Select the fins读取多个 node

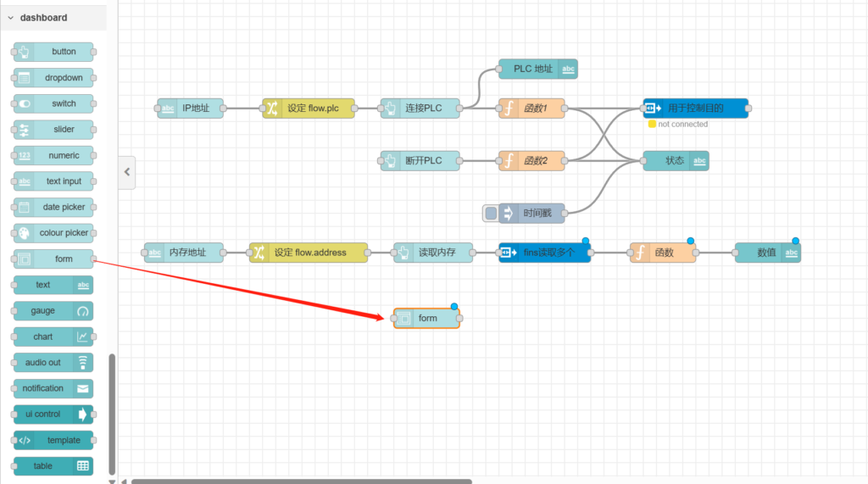coord(544,253)
